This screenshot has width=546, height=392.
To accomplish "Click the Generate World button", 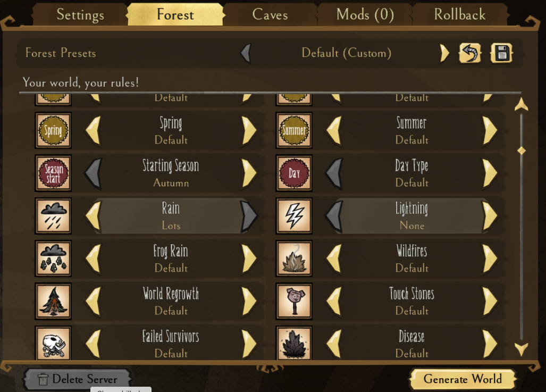I will point(463,379).
